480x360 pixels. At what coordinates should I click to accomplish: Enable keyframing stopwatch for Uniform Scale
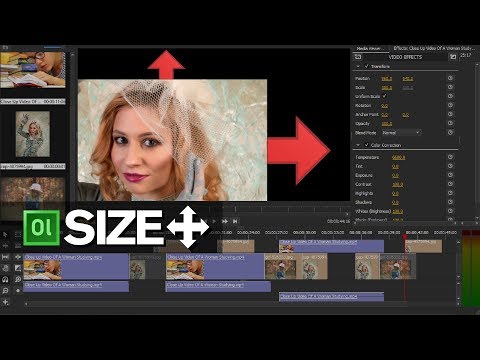coord(450,96)
